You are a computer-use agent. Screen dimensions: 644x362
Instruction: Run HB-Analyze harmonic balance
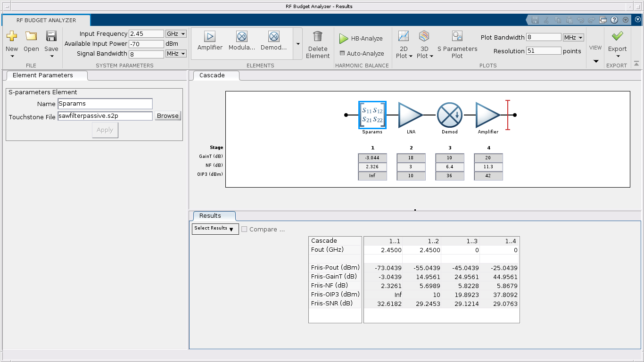point(361,39)
